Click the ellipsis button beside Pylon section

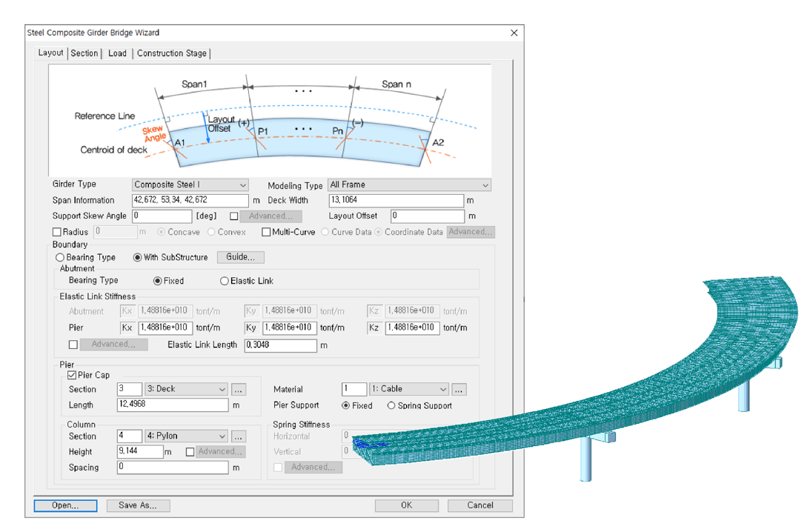coord(238,436)
